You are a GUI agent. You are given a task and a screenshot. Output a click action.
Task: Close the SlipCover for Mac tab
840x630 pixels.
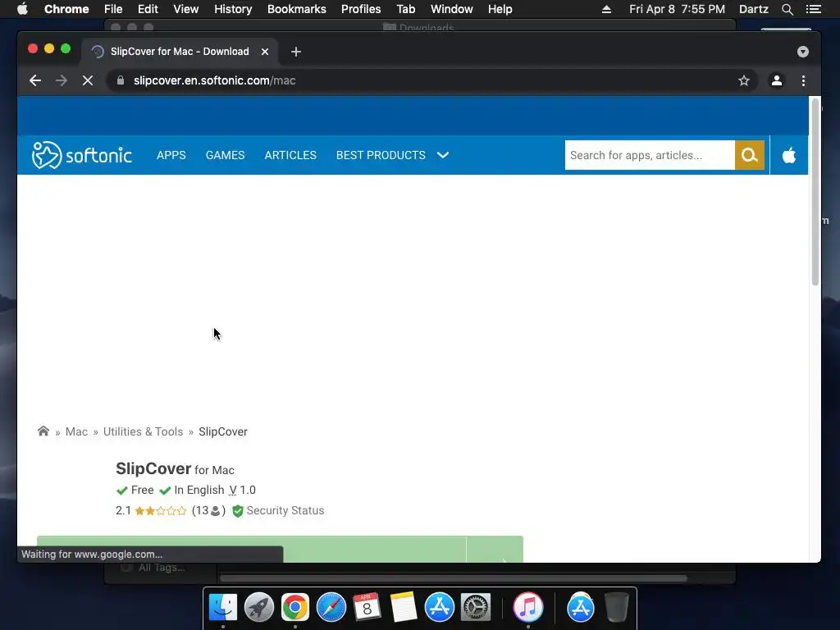(265, 52)
